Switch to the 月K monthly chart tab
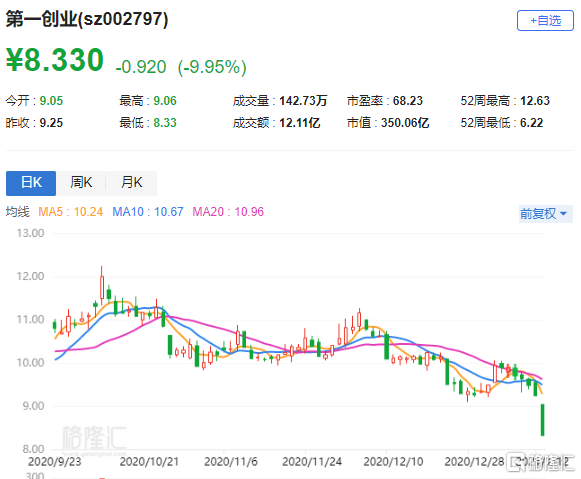The height and width of the screenshot is (479, 581). click(132, 183)
